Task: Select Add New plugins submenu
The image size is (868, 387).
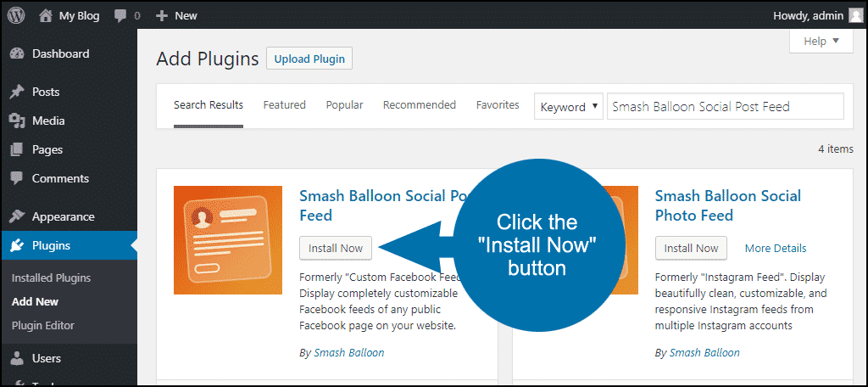Action: [35, 302]
